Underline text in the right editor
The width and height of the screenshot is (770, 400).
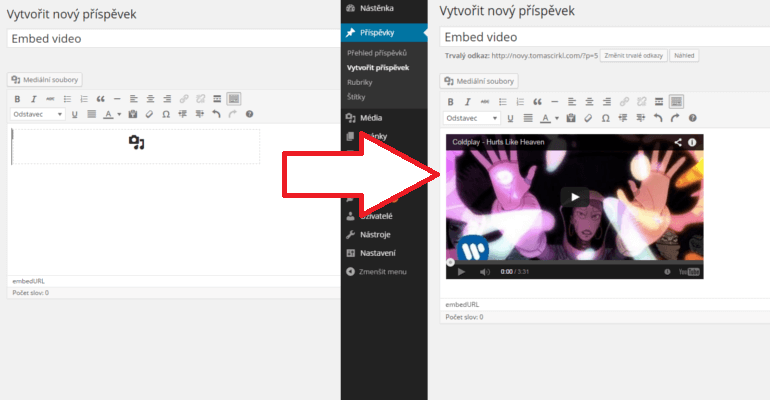(510, 118)
